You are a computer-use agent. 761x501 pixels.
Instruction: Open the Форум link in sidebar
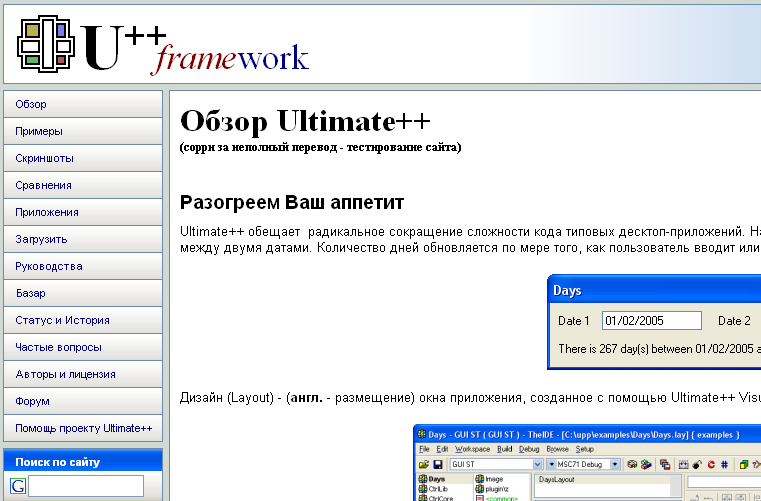click(33, 401)
